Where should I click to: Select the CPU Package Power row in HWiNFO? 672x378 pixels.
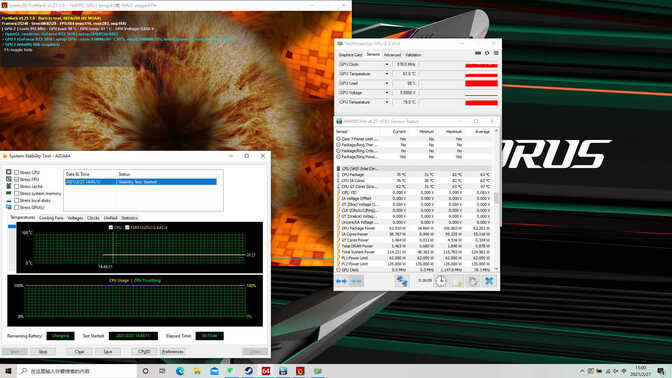coord(414,228)
